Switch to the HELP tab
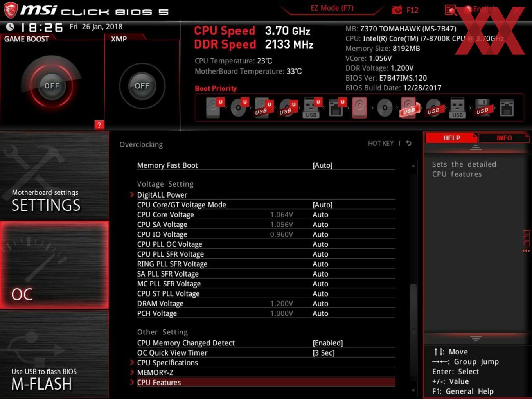The height and width of the screenshot is (399, 532). click(451, 138)
